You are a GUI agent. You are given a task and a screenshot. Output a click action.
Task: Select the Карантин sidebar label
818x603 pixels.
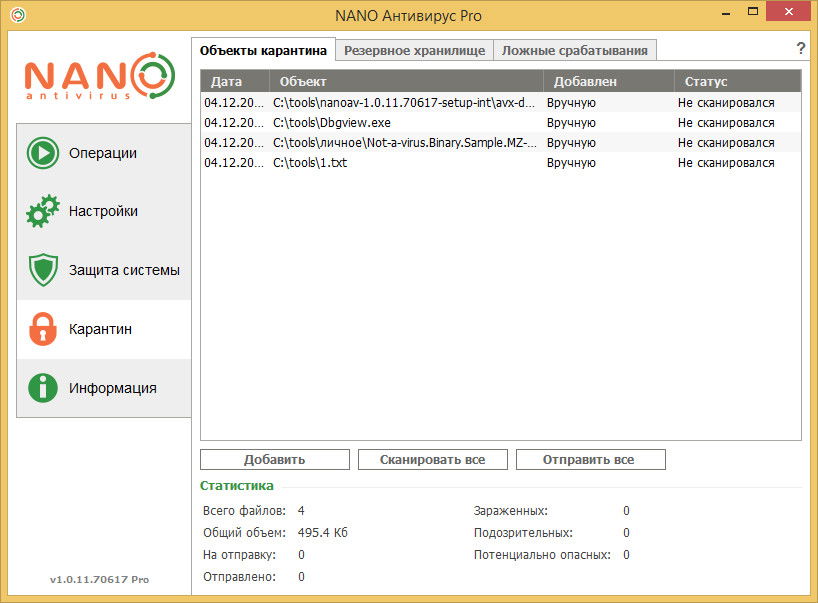(x=100, y=329)
